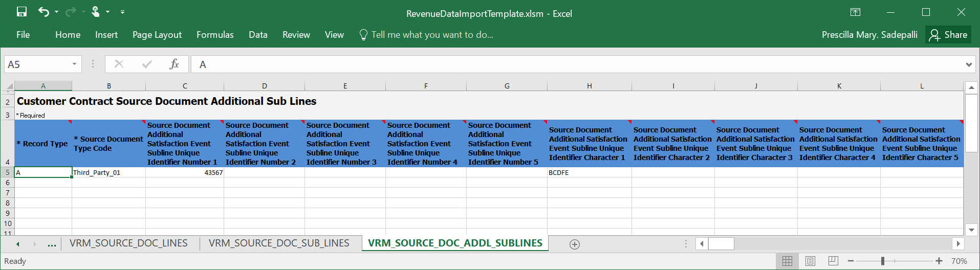The image size is (980, 270).
Task: Switch to the Insert ribbon tab
Action: pyautogui.click(x=106, y=35)
